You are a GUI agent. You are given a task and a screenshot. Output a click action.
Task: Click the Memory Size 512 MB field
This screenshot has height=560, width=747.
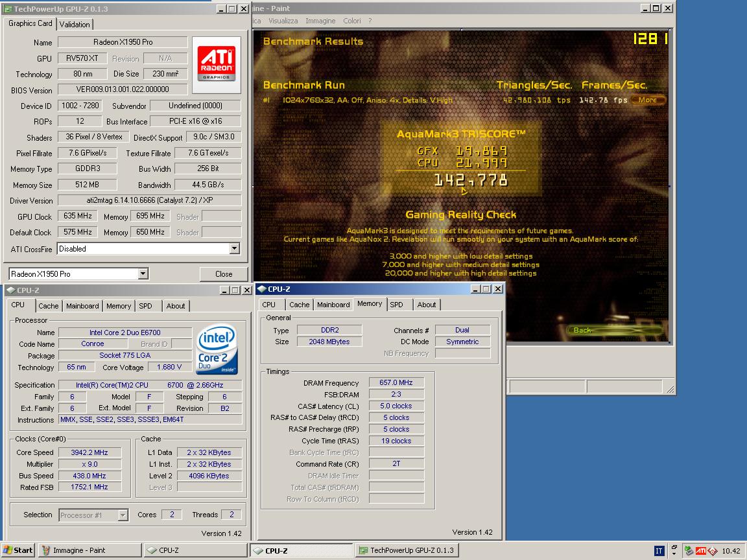pyautogui.click(x=87, y=185)
